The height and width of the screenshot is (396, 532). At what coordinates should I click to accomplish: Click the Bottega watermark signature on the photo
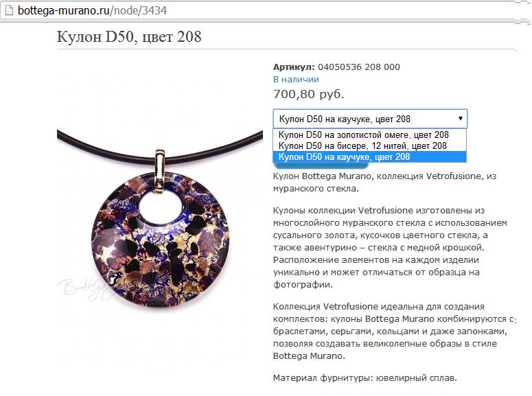(83, 288)
